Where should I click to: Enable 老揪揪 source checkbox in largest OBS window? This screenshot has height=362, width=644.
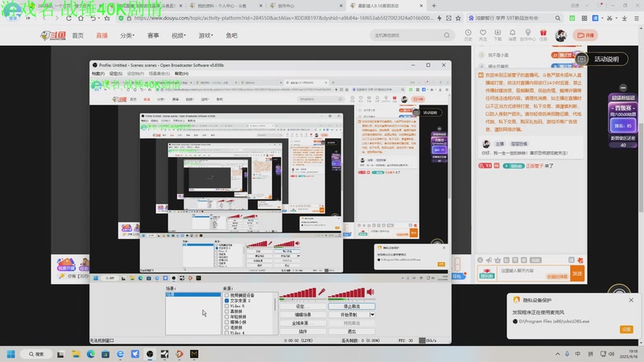coord(227,327)
